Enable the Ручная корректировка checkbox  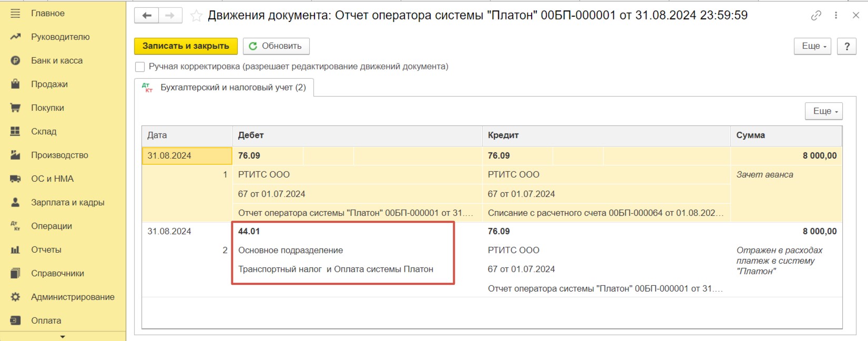[x=140, y=67]
